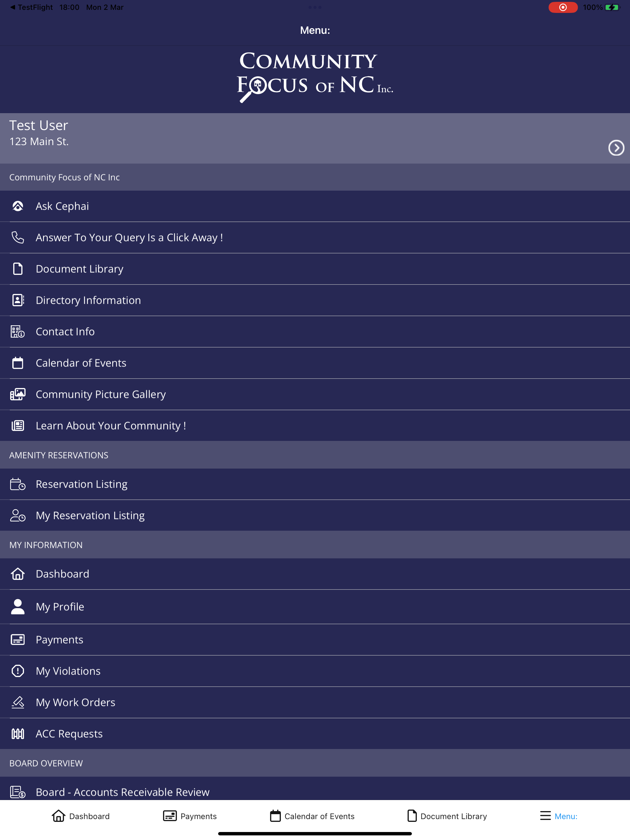Open Document Library from the menu list
630x840 pixels.
click(315, 269)
